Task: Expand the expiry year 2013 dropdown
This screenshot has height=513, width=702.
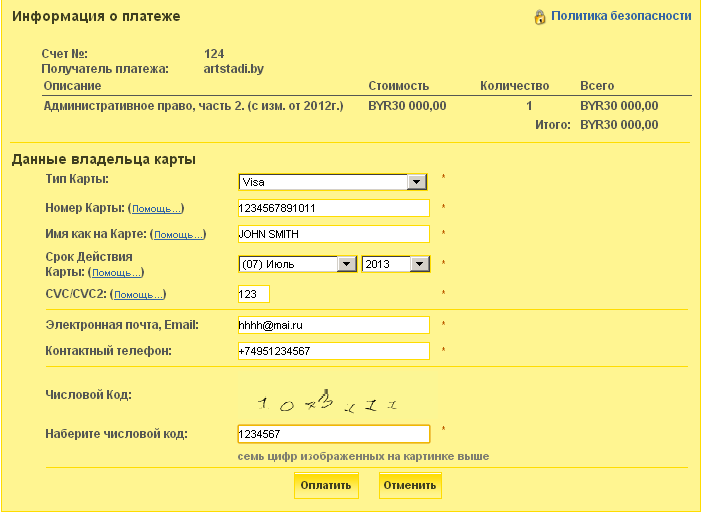Action: pyautogui.click(x=395, y=264)
